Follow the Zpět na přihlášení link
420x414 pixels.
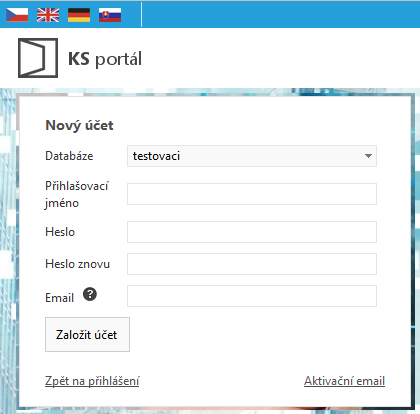(x=92, y=381)
